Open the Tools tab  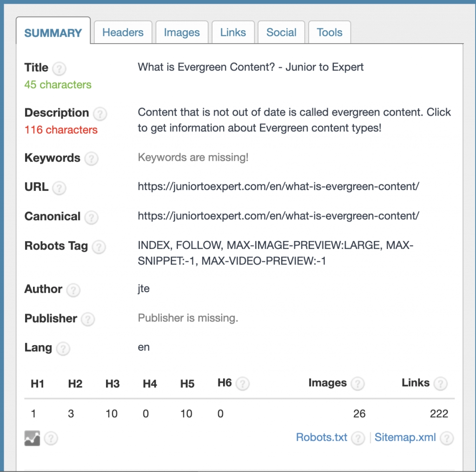(330, 32)
